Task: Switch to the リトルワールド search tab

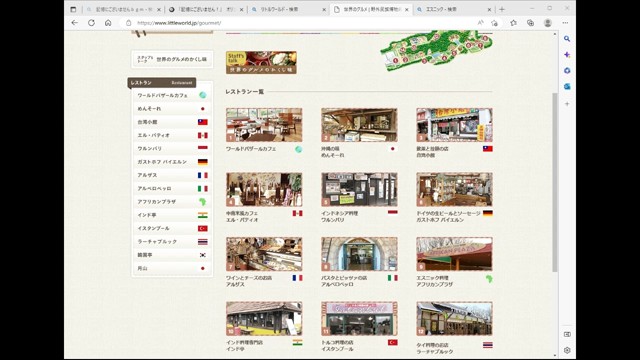Action: [289, 9]
